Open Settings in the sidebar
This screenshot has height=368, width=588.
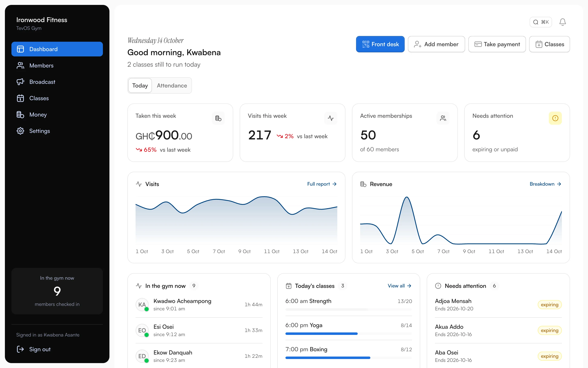click(x=57, y=131)
